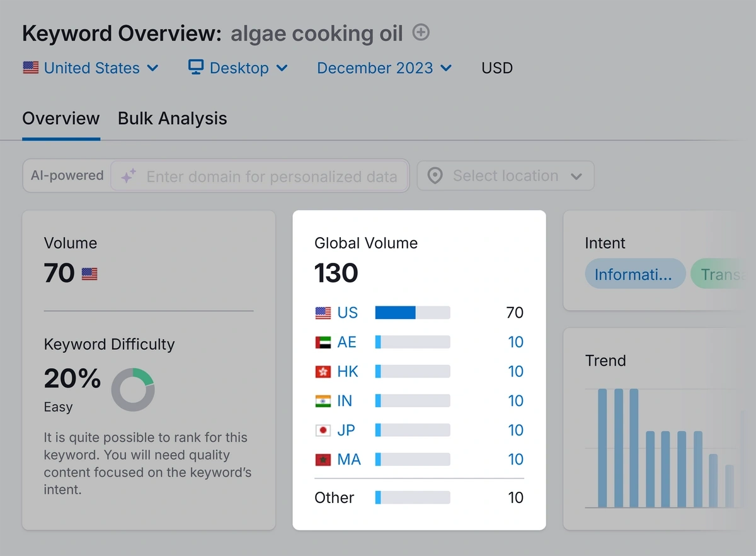Viewport: 756px width, 556px height.
Task: Click the volume value 10 for JP
Action: [x=516, y=430]
